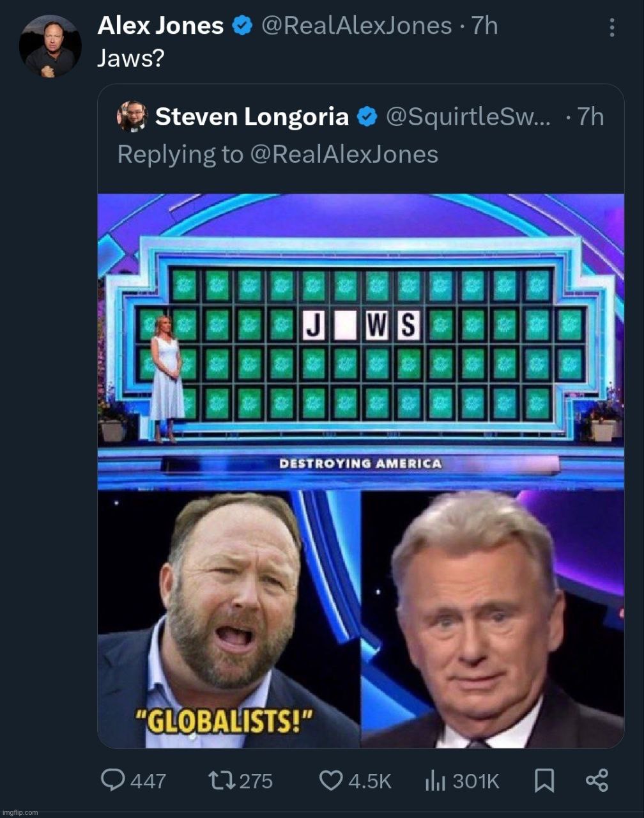
Task: Open the Alex Jones profile avatar
Action: click(50, 46)
